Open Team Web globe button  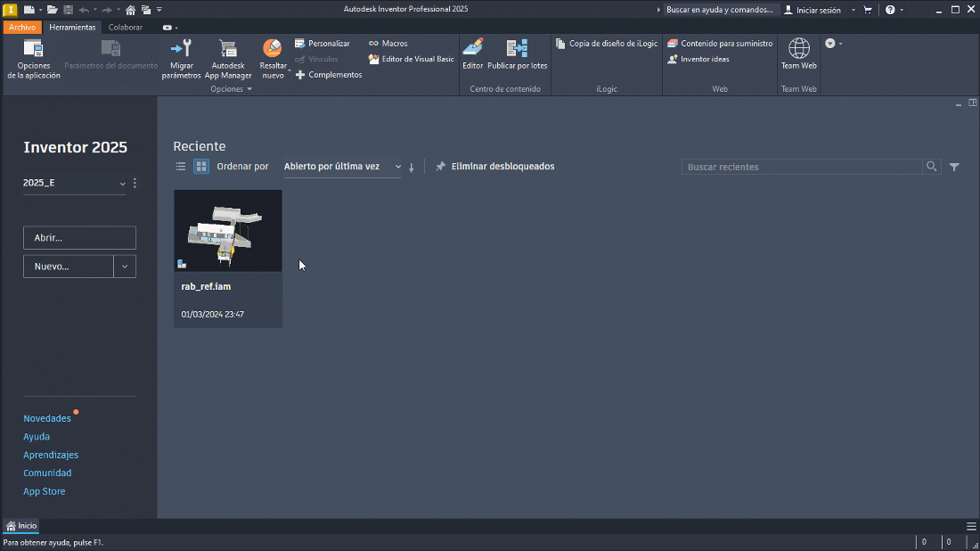799,53
